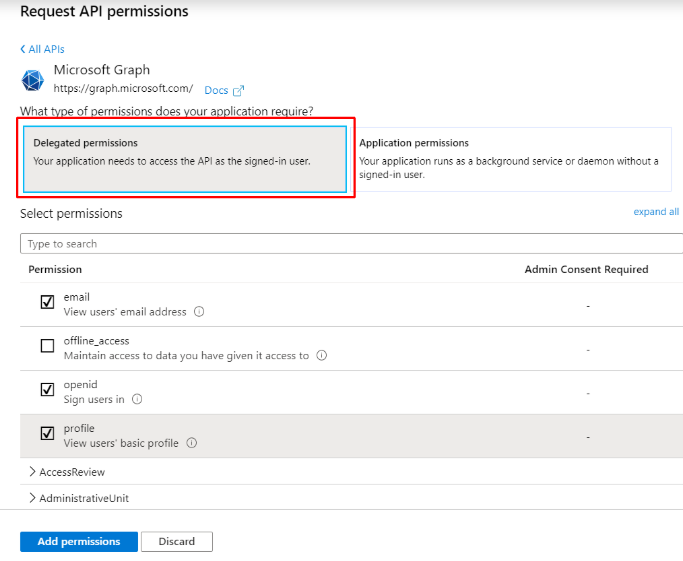Image resolution: width=683 pixels, height=561 pixels.
Task: Click the external link icon beside Docs
Action: tap(238, 91)
